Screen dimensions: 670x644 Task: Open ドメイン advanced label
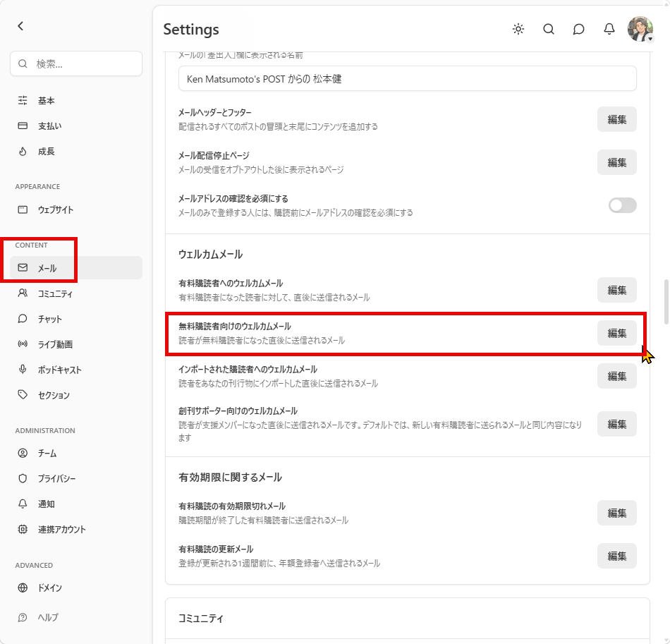tap(50, 588)
